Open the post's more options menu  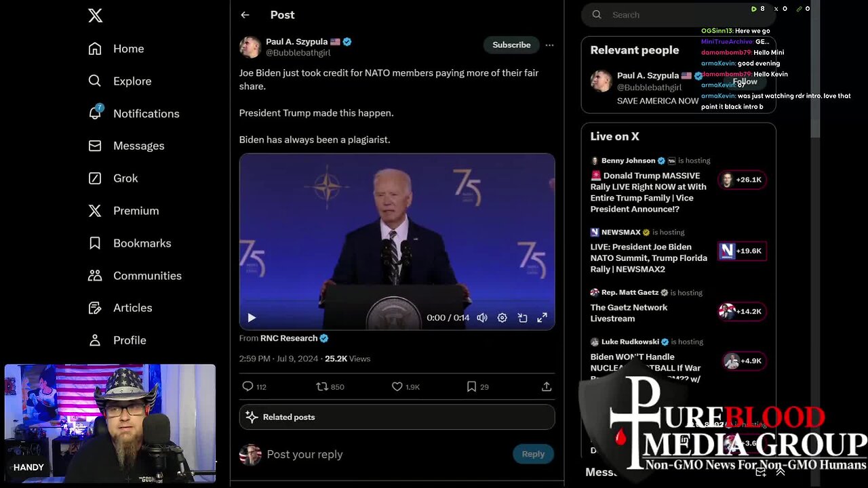tap(549, 45)
